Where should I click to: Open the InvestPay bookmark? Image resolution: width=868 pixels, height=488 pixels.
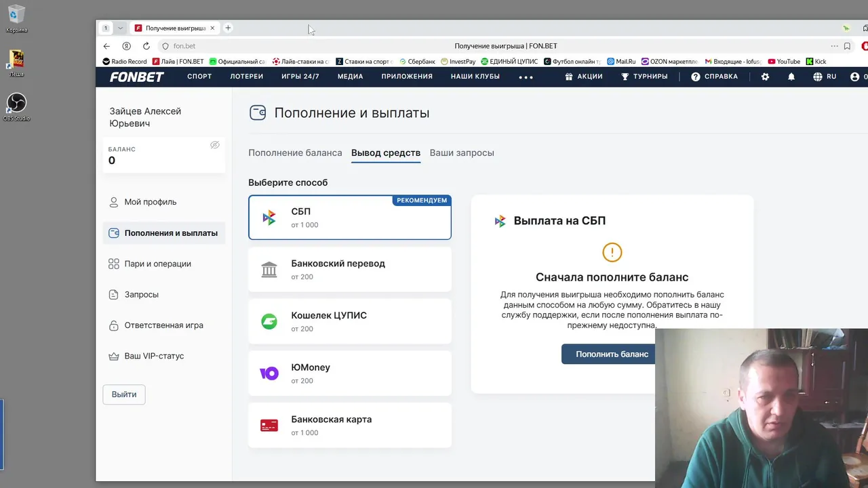pos(458,62)
